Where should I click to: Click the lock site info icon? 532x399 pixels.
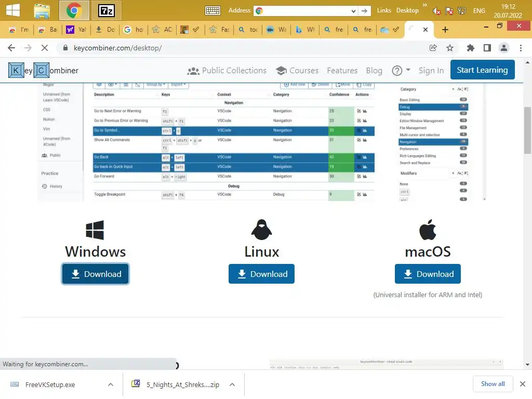click(x=65, y=48)
